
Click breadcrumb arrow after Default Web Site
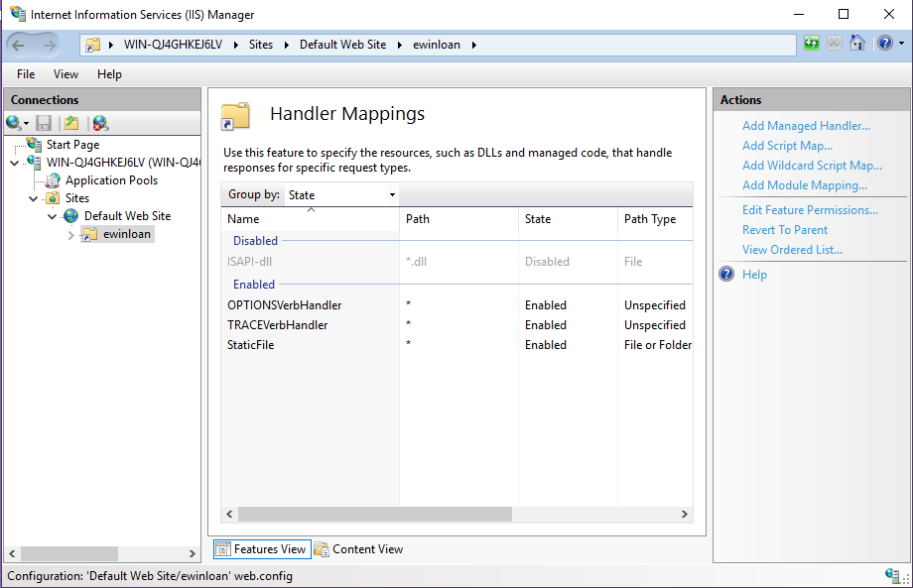point(399,45)
